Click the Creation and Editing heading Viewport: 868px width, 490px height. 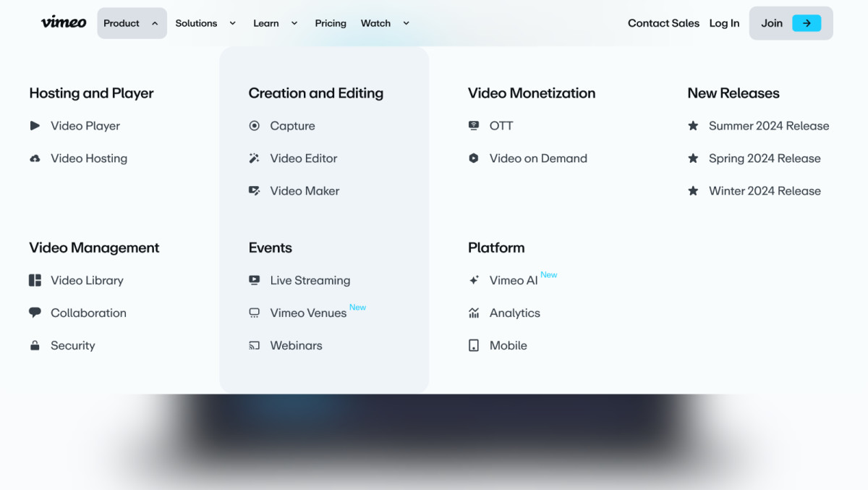316,93
